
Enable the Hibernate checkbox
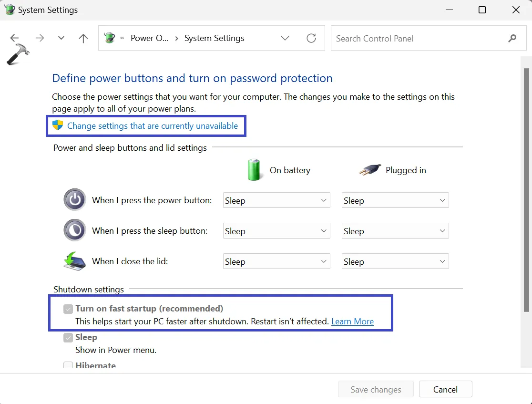coord(68,365)
